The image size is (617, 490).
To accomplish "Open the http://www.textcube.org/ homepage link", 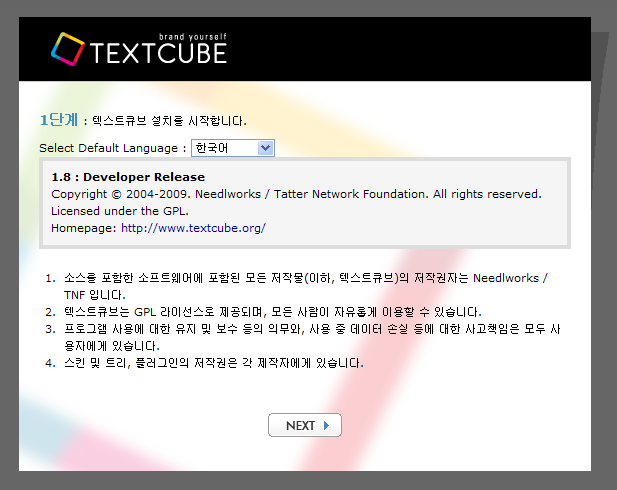I will tap(193, 228).
